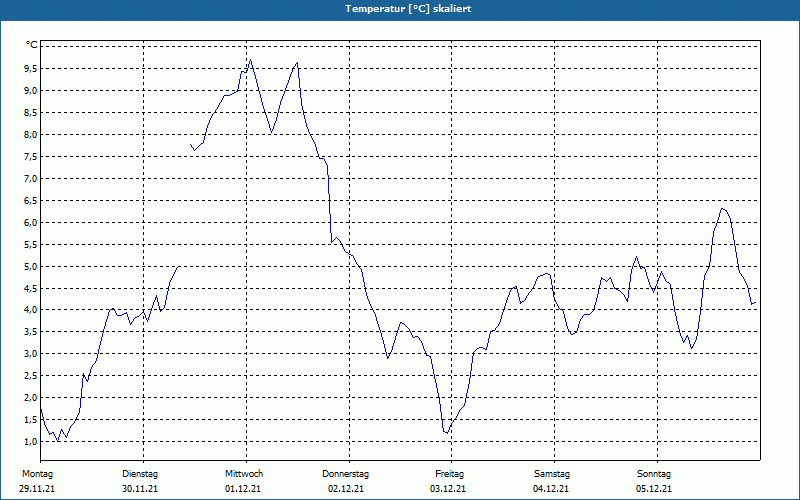Click the 2,0 axis value
Screen dimensions: 800x500
point(31,397)
